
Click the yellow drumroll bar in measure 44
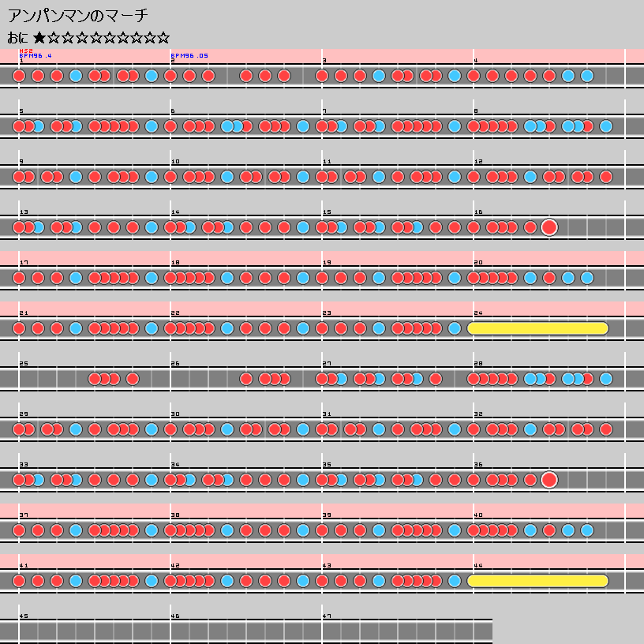[538, 581]
